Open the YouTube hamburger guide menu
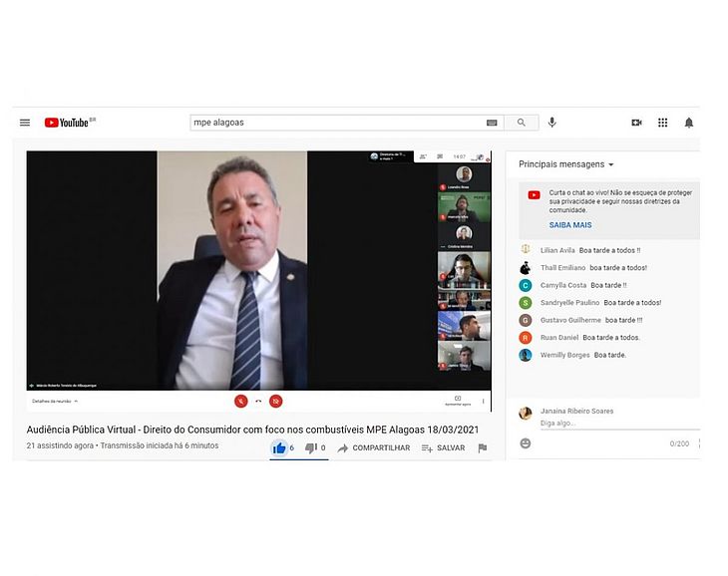 (x=25, y=123)
